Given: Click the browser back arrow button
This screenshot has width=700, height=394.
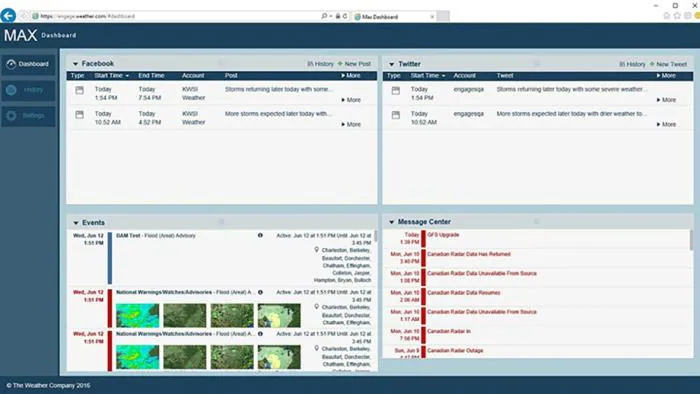Looking at the screenshot, I should tap(8, 16).
